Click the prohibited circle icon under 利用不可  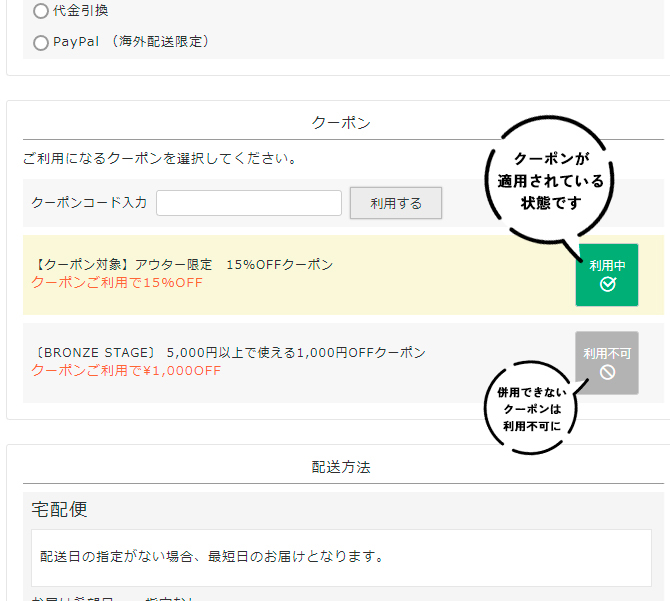[607, 373]
